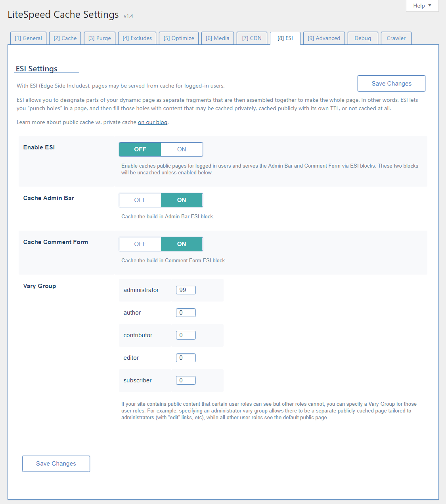Image resolution: width=446 pixels, height=504 pixels.
Task: Click the top Save Changes button
Action: pos(391,84)
